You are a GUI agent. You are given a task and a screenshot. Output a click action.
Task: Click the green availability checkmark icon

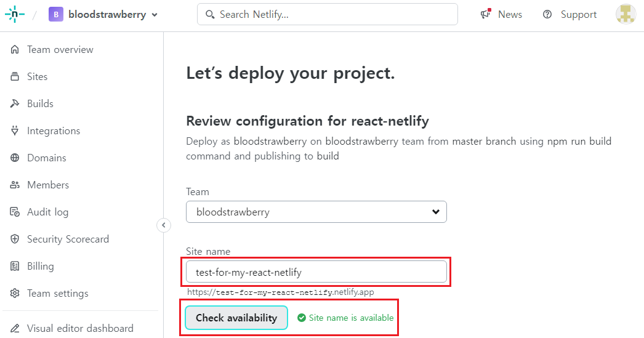302,318
